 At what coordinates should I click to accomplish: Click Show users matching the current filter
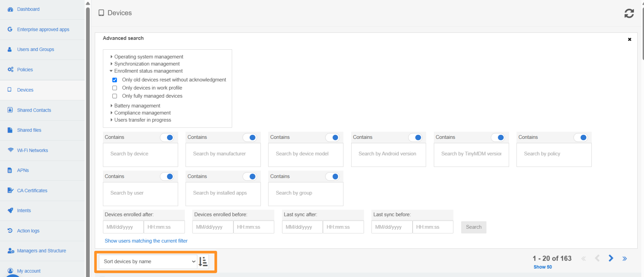(146, 241)
